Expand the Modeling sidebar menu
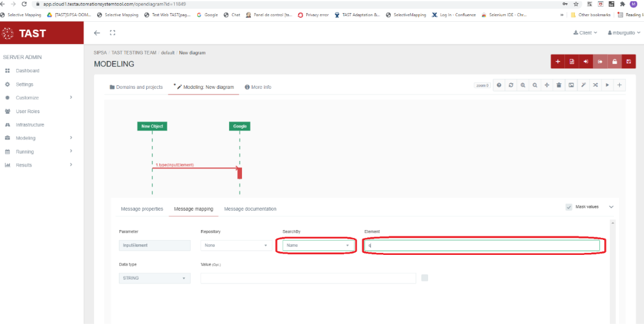The height and width of the screenshot is (327, 644). (x=26, y=138)
